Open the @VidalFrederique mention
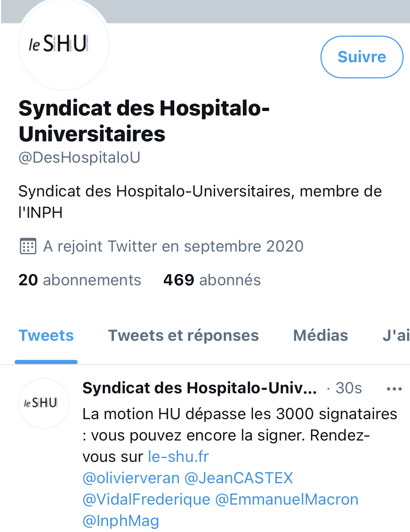 tap(147, 499)
